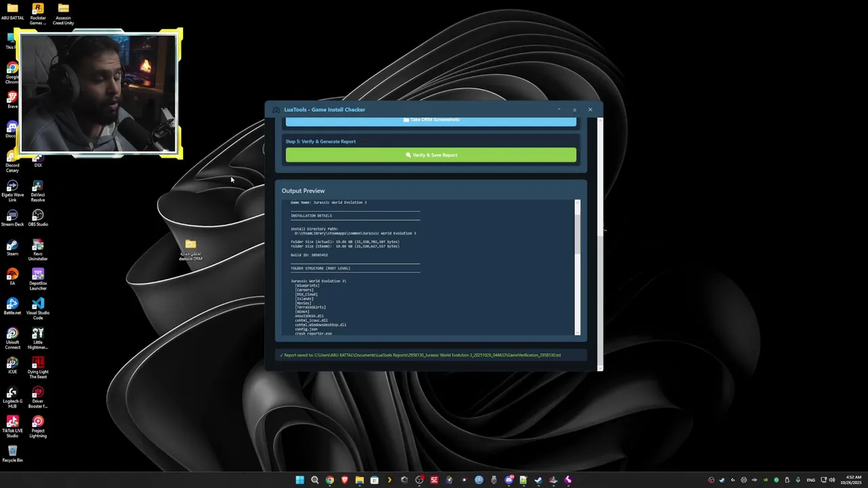Open the iCUE desktop icon
The width and height of the screenshot is (868, 488).
coord(12,365)
